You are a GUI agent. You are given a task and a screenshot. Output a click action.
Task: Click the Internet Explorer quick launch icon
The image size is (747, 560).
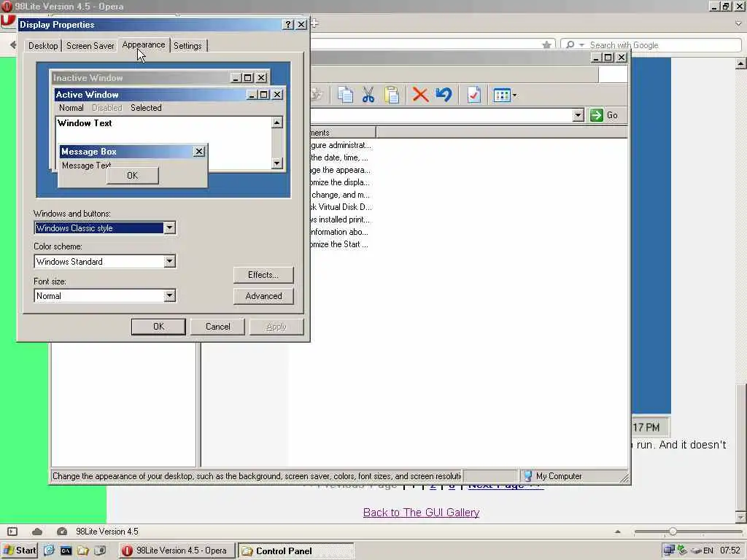pos(49,551)
